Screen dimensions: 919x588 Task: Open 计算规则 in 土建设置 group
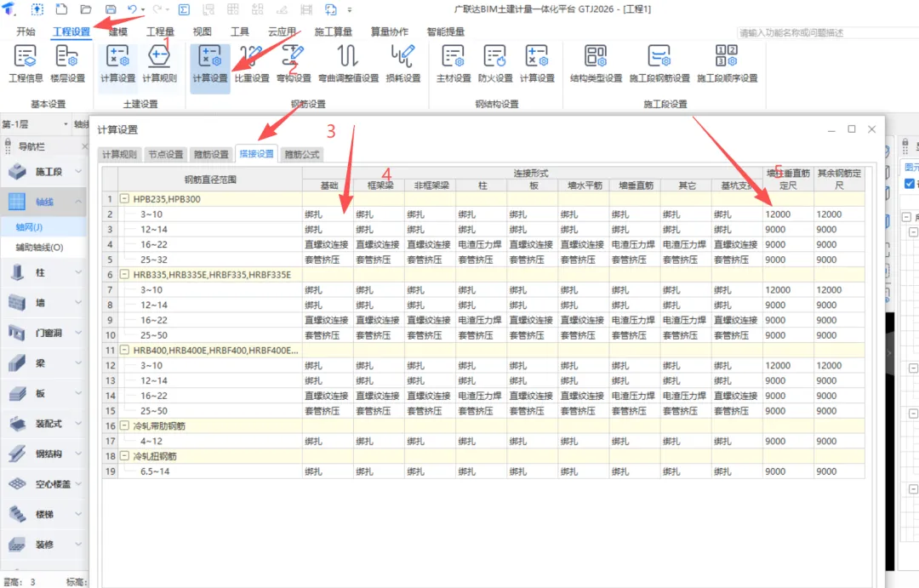click(x=159, y=64)
